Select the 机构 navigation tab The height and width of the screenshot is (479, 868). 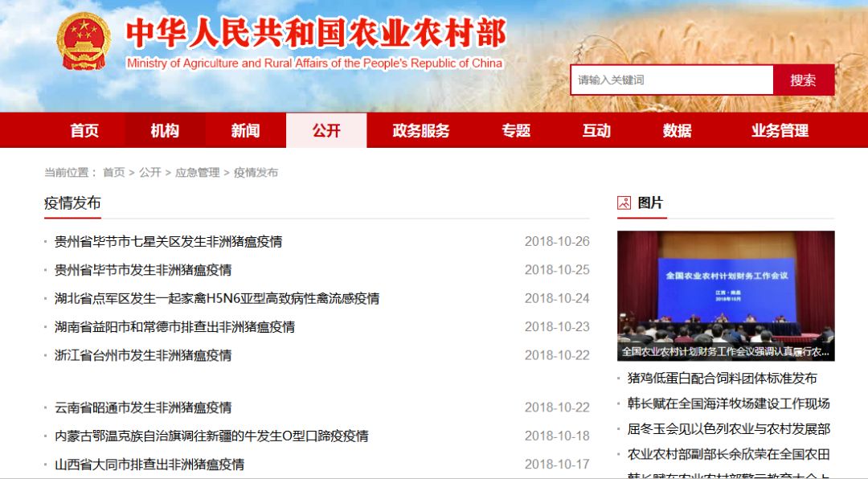pyautogui.click(x=165, y=131)
